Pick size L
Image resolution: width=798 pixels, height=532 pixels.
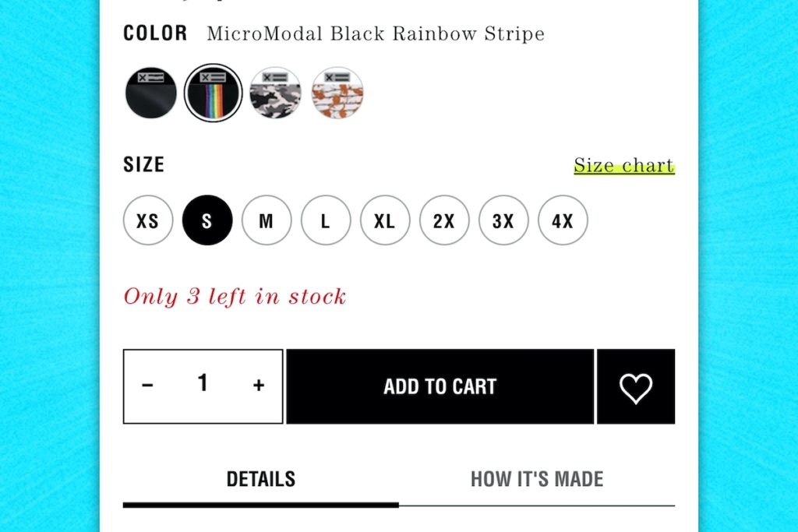[326, 220]
